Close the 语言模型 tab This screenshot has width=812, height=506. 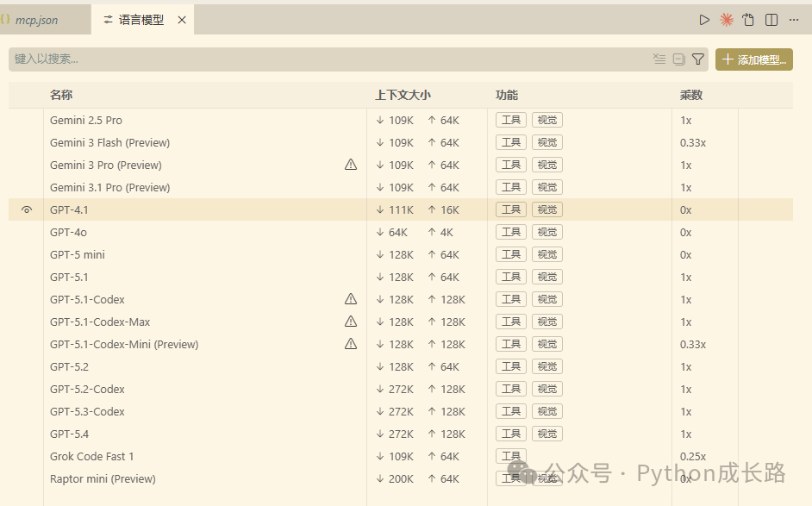[x=182, y=20]
